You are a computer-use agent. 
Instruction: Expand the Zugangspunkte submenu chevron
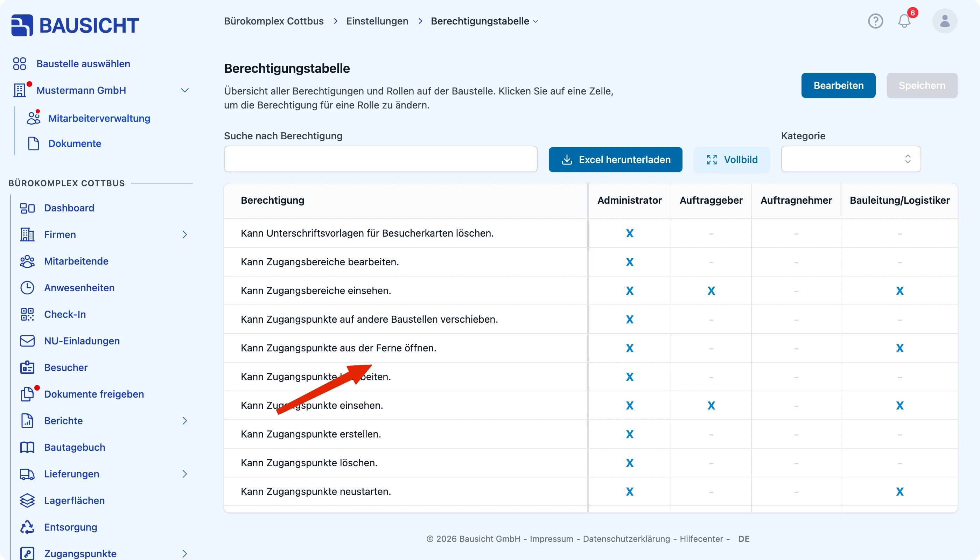[x=184, y=553]
